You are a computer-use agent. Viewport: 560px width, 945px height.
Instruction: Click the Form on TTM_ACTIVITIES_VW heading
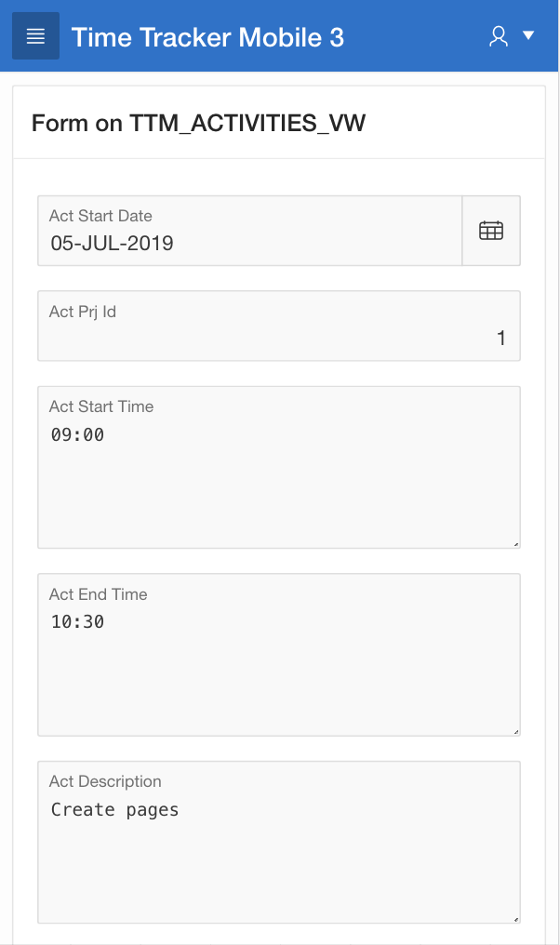198,123
